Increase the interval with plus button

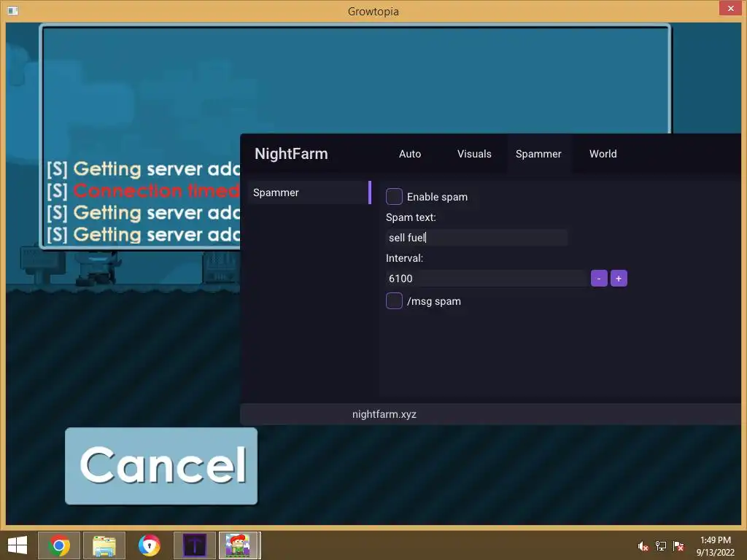619,279
